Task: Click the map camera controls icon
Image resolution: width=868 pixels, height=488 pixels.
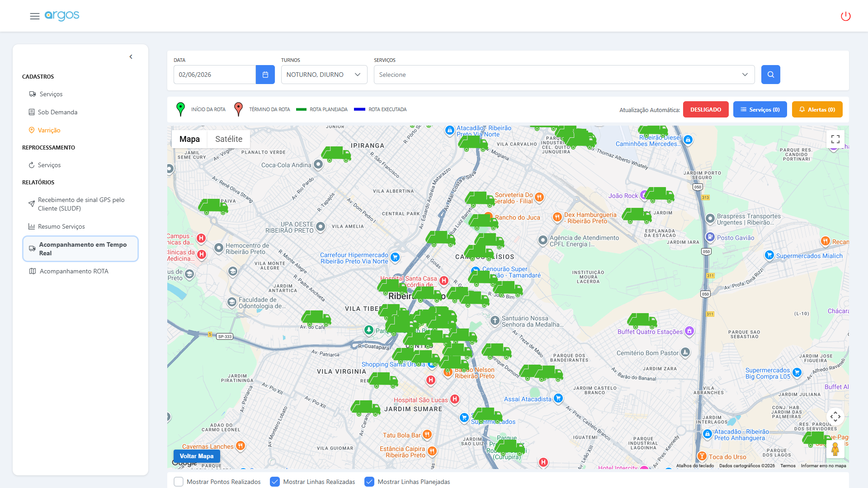Action: pos(835,417)
